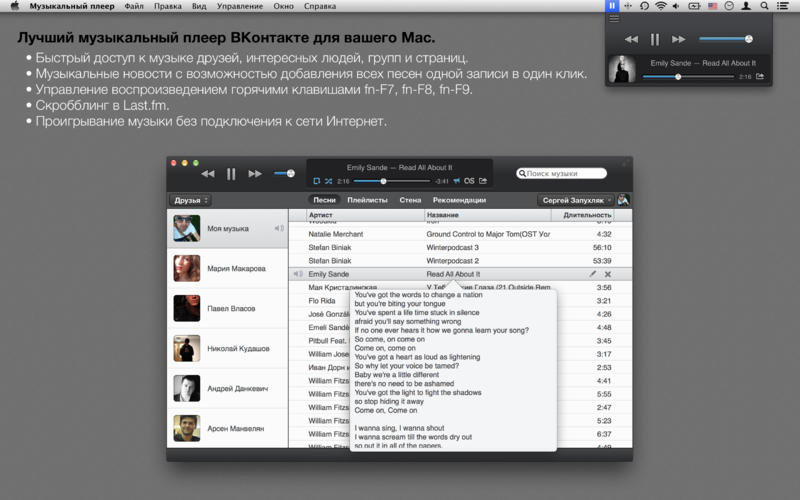Open the Wi-Fi status menu
800x500 pixels.
tap(661, 6)
